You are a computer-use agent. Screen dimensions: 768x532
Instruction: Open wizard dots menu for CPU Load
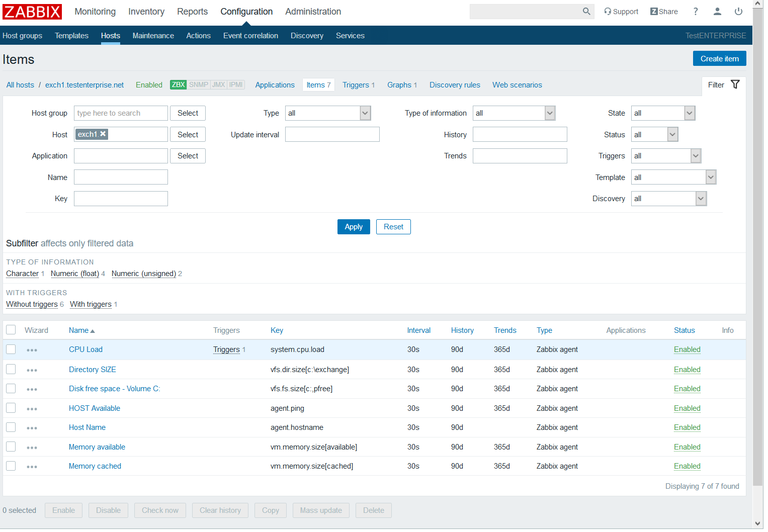32,350
